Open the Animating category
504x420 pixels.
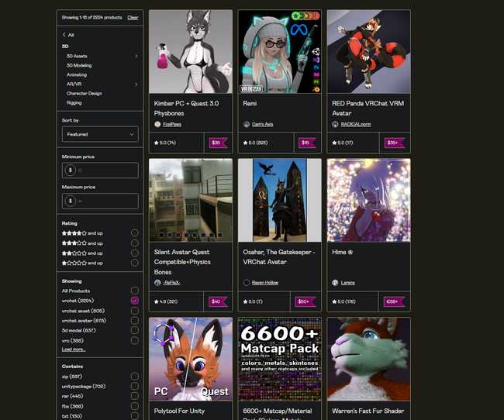click(77, 74)
